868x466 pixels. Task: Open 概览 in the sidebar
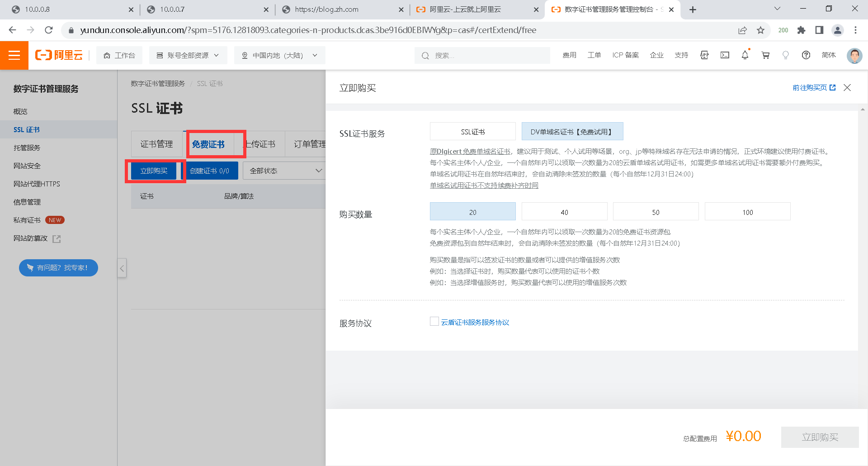[x=20, y=111]
